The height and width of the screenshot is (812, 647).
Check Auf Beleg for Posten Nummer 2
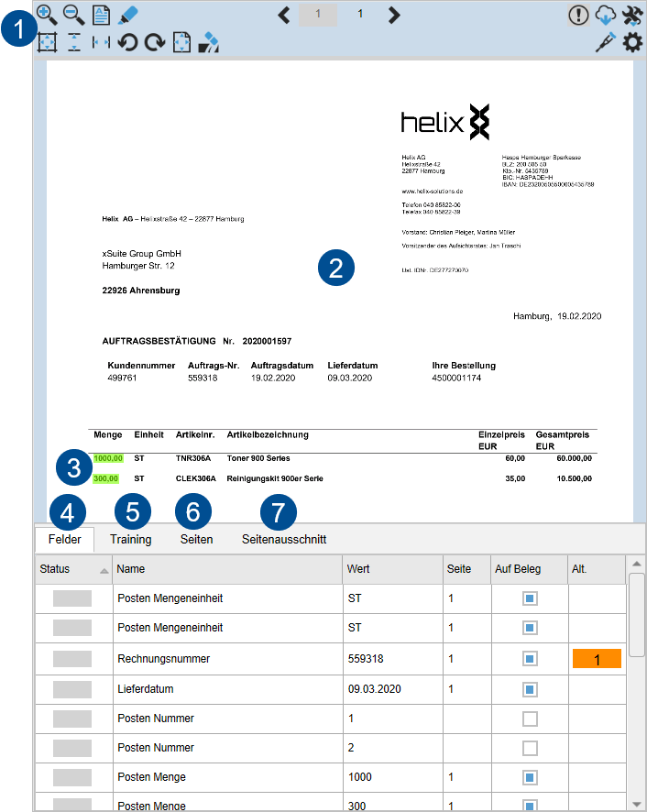click(530, 748)
